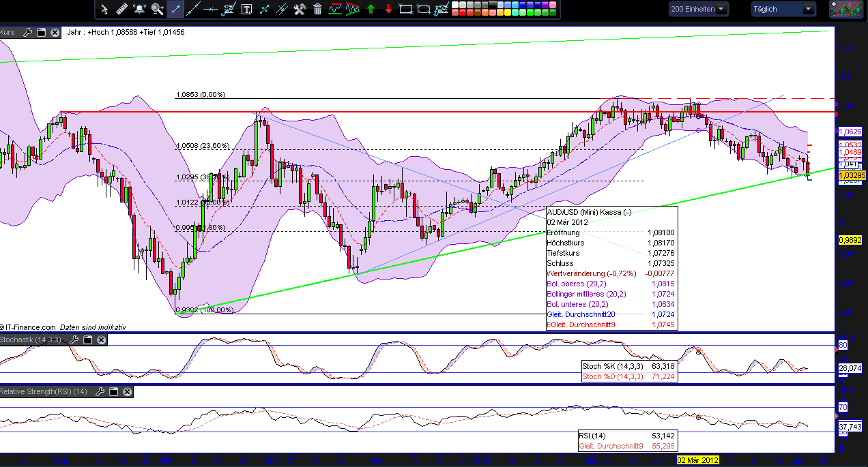Viewport: 868px width, 467px height.
Task: Select the rectangle drawing tool
Action: coord(406,9)
